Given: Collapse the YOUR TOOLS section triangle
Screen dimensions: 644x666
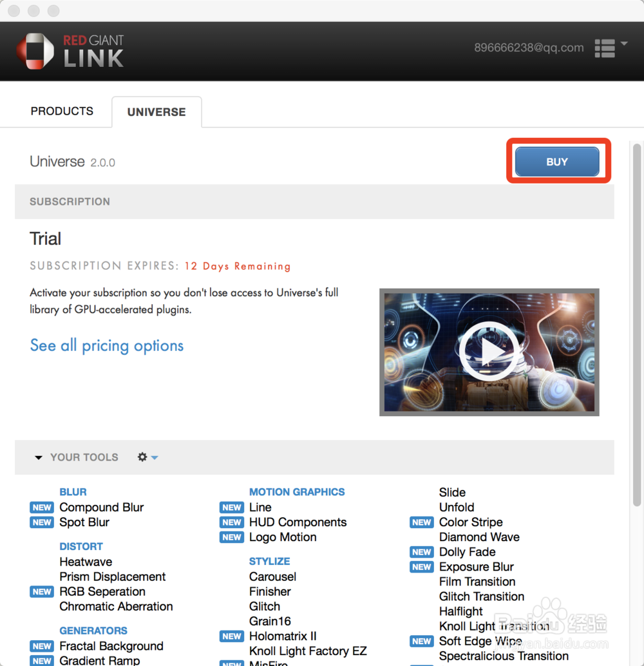Looking at the screenshot, I should tap(38, 457).
